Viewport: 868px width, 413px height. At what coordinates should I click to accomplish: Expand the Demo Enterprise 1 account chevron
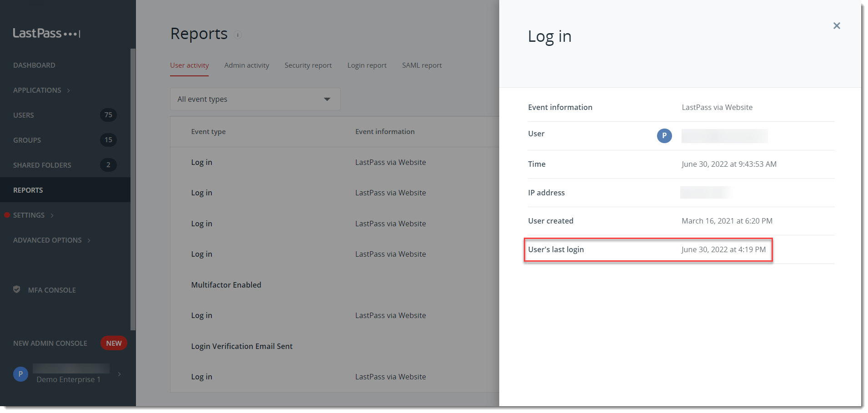point(119,374)
